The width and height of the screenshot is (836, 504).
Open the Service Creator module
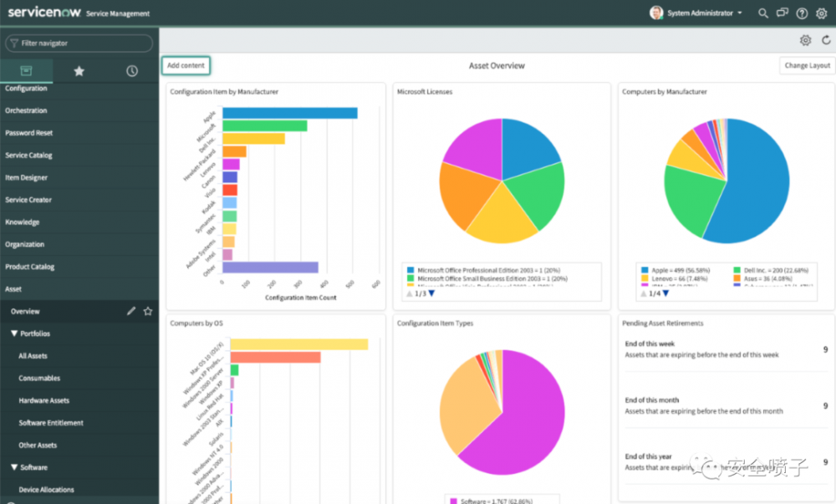click(x=28, y=201)
